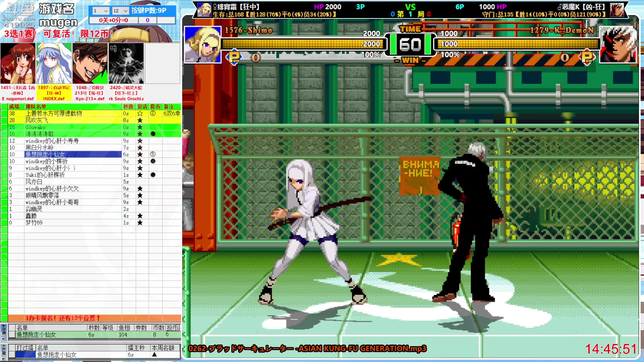
Task: Click the outline star in 上善若水方可厚德载物 row
Action: [x=140, y=113]
